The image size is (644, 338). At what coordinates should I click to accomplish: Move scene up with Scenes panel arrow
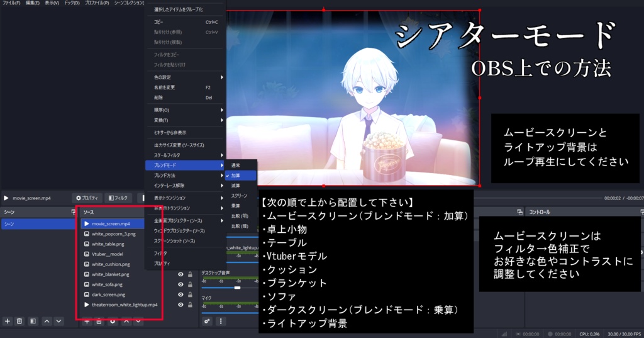(47, 321)
